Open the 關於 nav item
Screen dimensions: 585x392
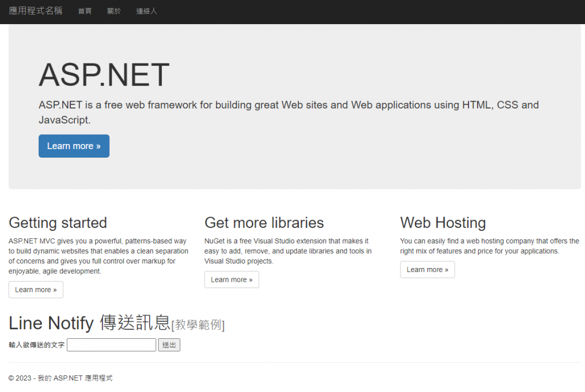114,11
